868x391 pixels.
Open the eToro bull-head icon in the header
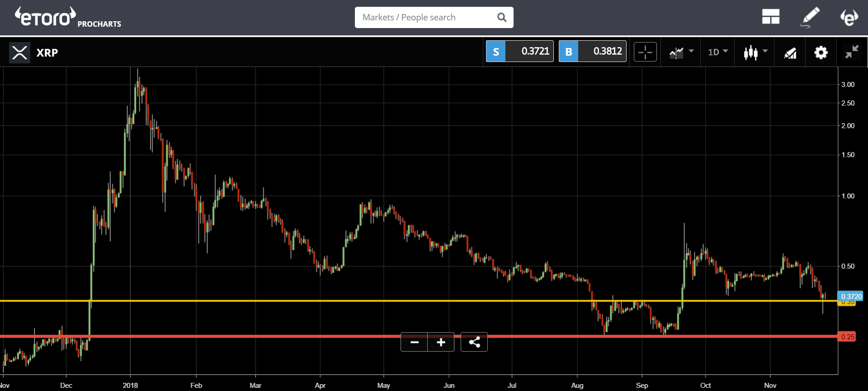pos(849,17)
